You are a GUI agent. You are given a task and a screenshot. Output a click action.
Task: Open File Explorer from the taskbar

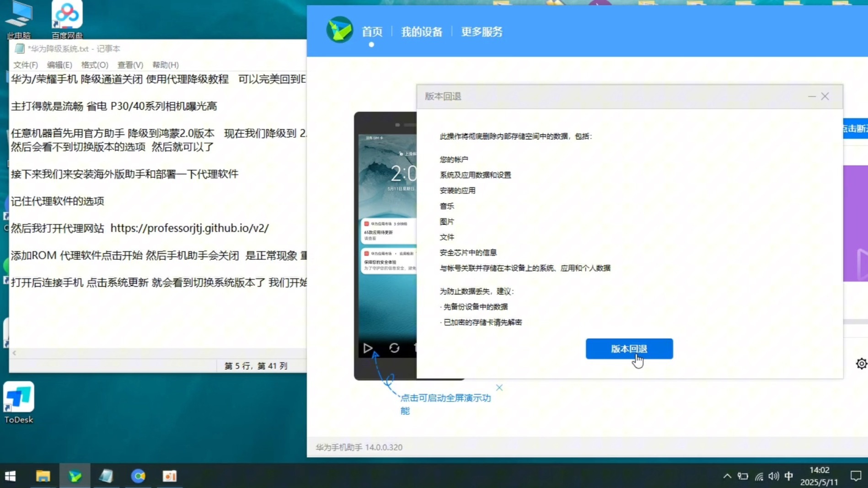tap(43, 476)
